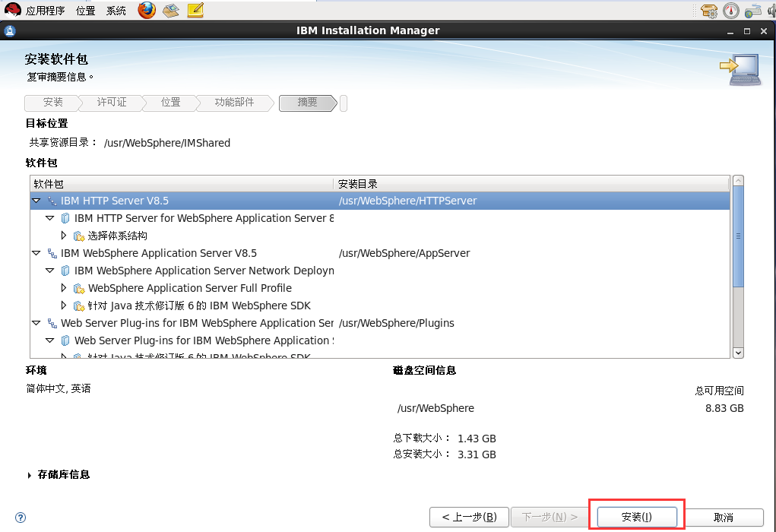Go to the 功能部件 wizard step
The height and width of the screenshot is (532, 776).
234,103
